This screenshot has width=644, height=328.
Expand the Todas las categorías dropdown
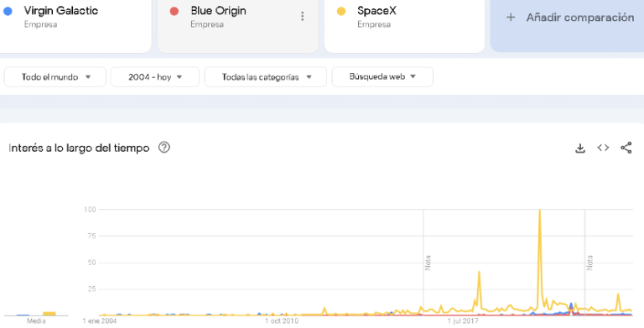(x=266, y=77)
